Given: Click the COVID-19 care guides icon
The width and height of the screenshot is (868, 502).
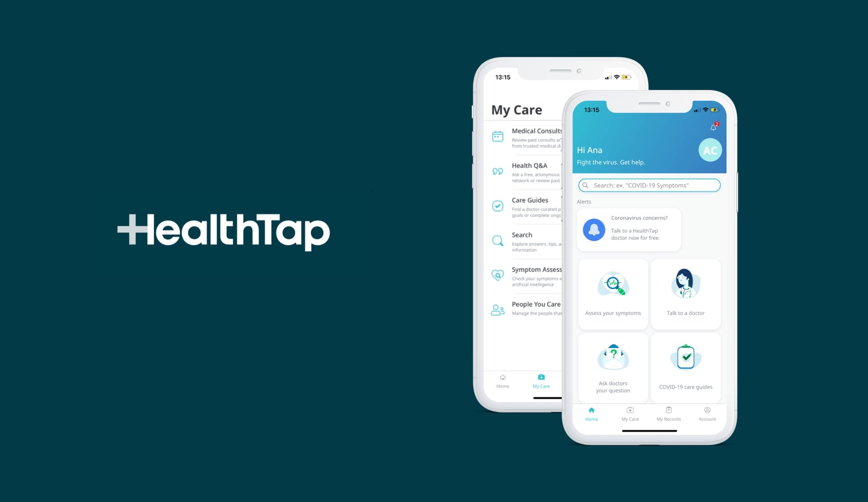Looking at the screenshot, I should [688, 359].
